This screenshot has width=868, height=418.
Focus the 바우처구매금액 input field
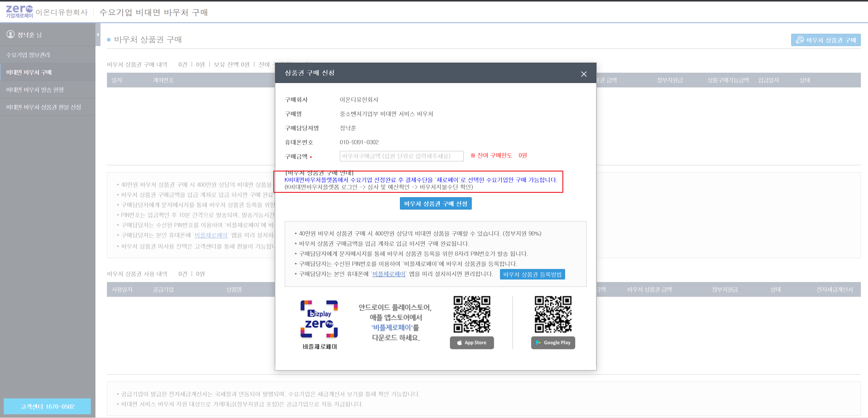coord(401,156)
